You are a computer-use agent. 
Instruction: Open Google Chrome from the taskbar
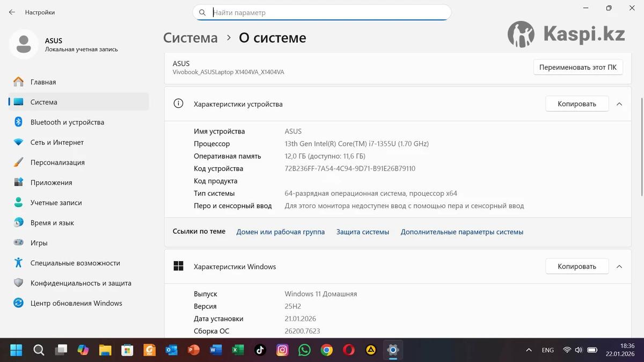coord(326,350)
